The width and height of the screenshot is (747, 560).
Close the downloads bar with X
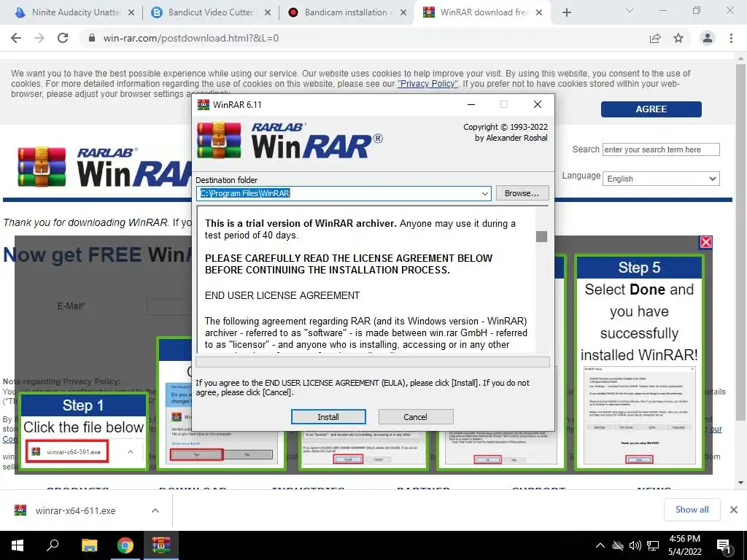click(734, 510)
